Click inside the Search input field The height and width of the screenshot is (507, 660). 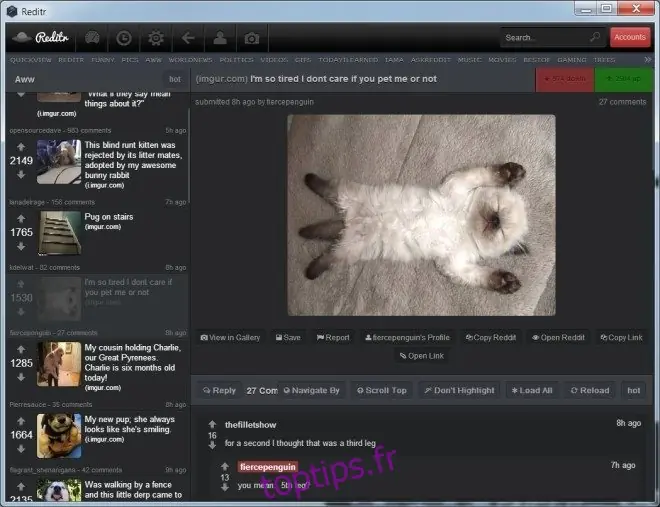pos(545,37)
